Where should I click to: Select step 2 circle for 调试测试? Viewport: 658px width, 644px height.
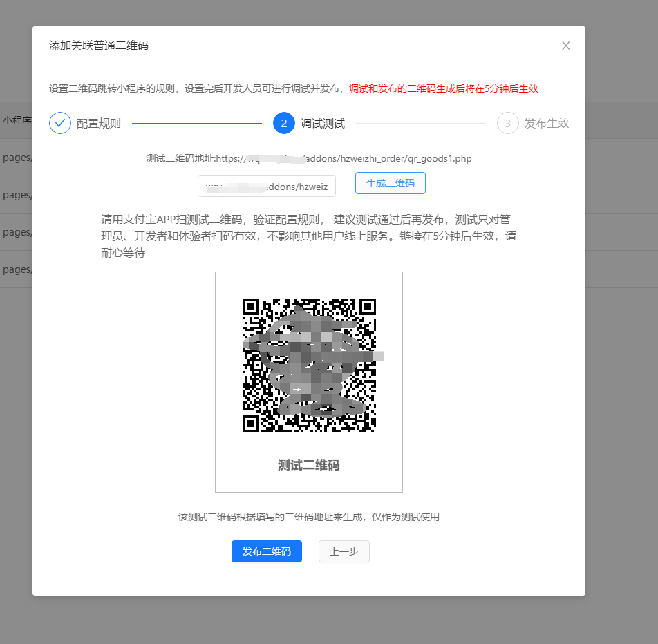[284, 124]
